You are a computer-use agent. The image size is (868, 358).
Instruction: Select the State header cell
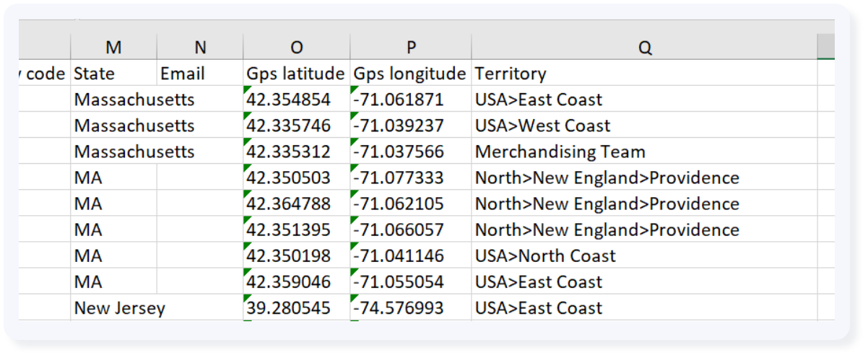[113, 74]
